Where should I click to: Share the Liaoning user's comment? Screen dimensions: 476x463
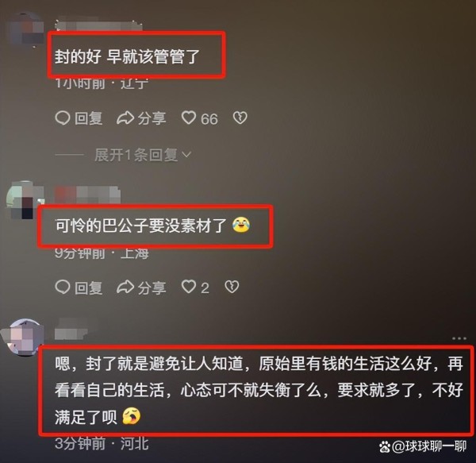(141, 118)
